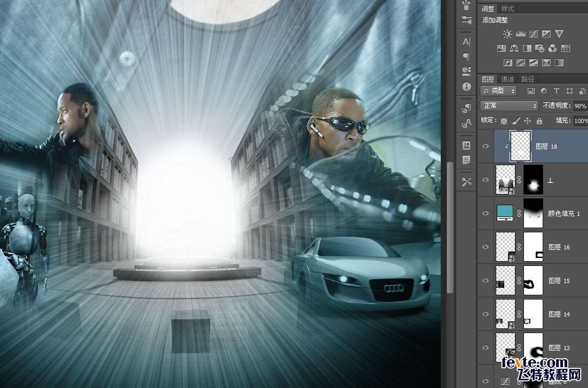
Task: Open the Tool Presets panel icon
Action: [x=466, y=182]
